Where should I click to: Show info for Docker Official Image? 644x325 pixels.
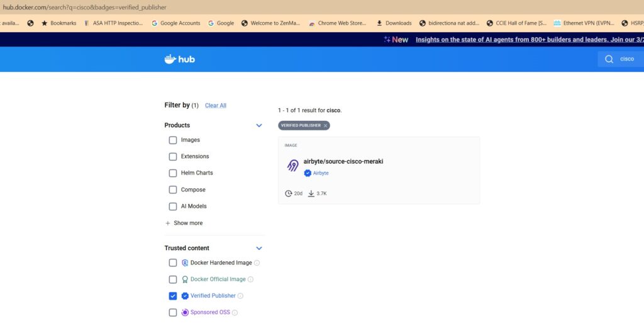pyautogui.click(x=250, y=279)
